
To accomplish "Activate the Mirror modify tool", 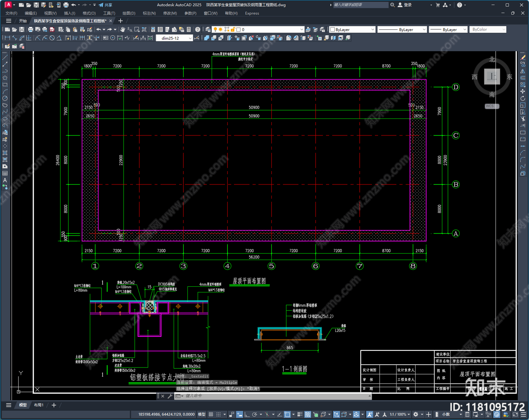I will [523, 71].
